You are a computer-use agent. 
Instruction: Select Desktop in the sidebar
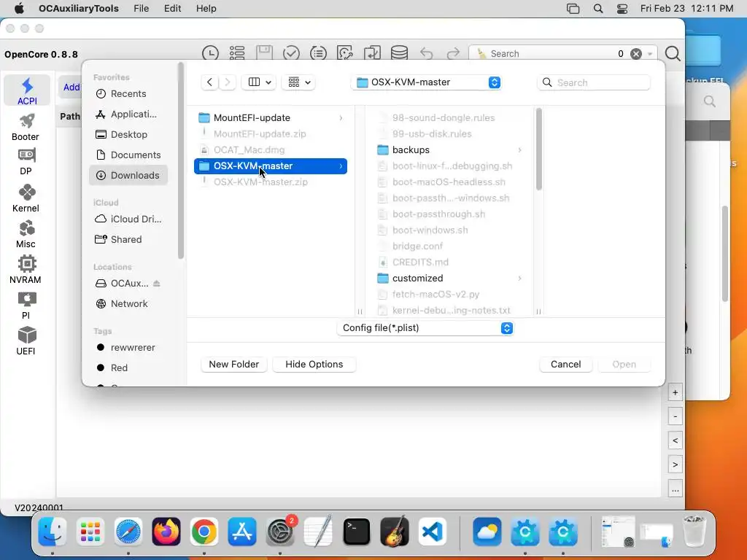coord(128,135)
